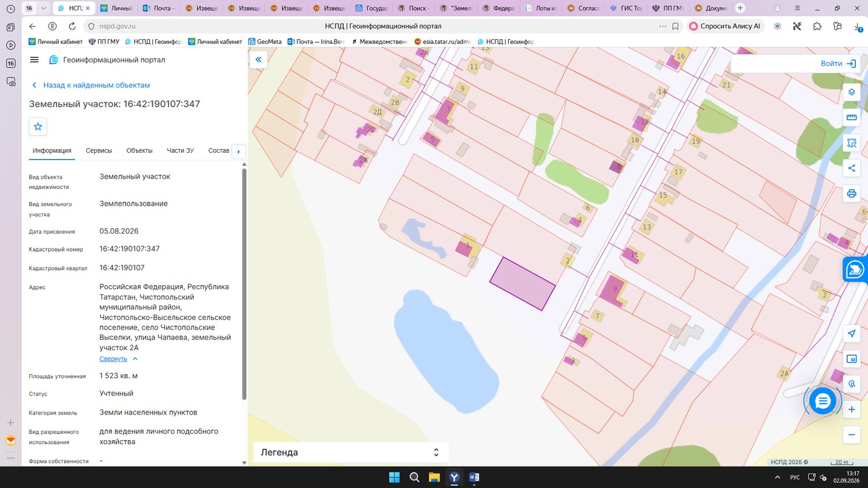Screen dimensions: 868x488
Task: Zoom out on the map
Action: 851,435
